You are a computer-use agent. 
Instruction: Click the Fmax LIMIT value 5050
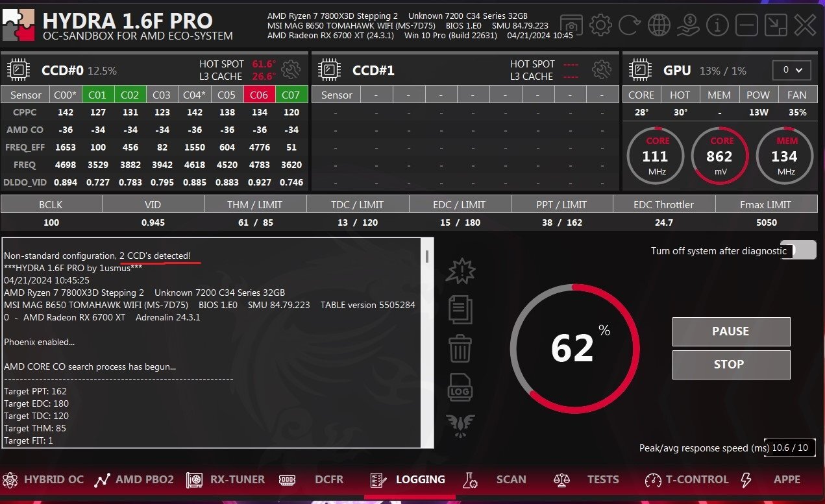(x=767, y=222)
